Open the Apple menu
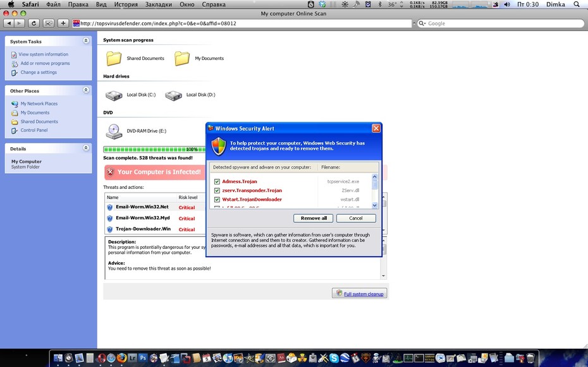The image size is (588, 367). (x=11, y=4)
